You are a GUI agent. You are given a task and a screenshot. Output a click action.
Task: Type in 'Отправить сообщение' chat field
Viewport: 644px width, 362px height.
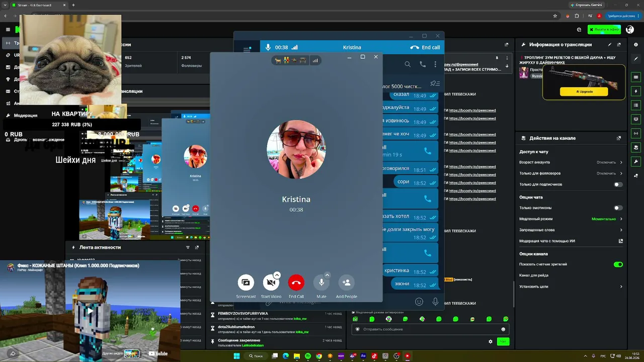pyautogui.click(x=430, y=329)
